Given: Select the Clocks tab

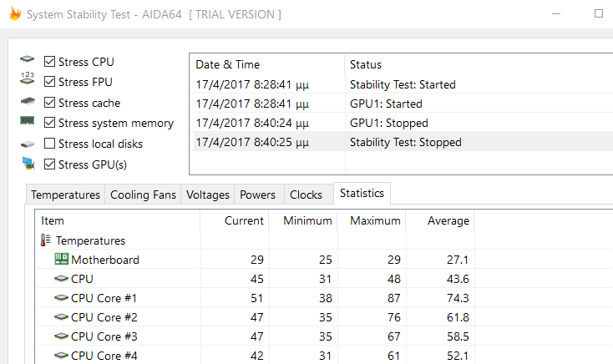Looking at the screenshot, I should tap(306, 195).
